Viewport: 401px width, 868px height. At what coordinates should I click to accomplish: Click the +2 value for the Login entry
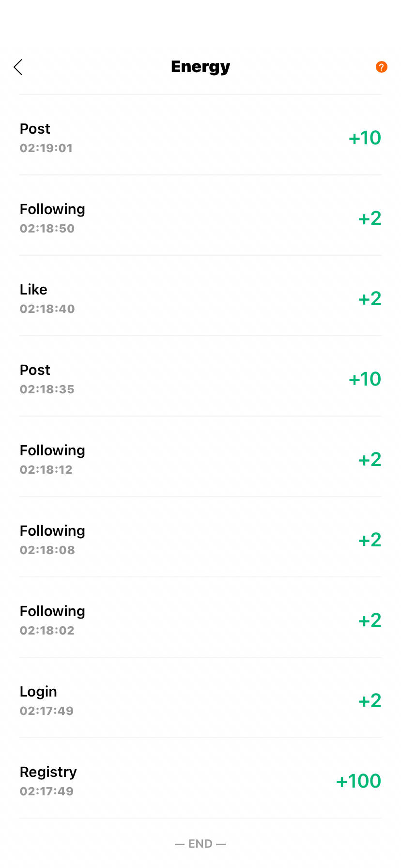pyautogui.click(x=370, y=700)
